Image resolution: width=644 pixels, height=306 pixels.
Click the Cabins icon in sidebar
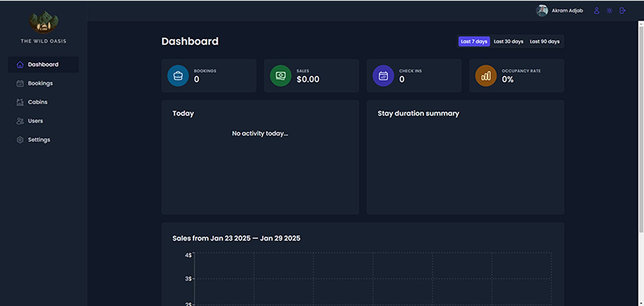(20, 102)
